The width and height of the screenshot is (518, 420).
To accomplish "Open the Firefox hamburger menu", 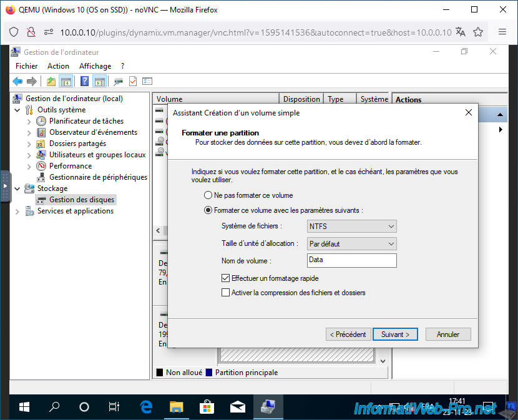I will click(502, 32).
